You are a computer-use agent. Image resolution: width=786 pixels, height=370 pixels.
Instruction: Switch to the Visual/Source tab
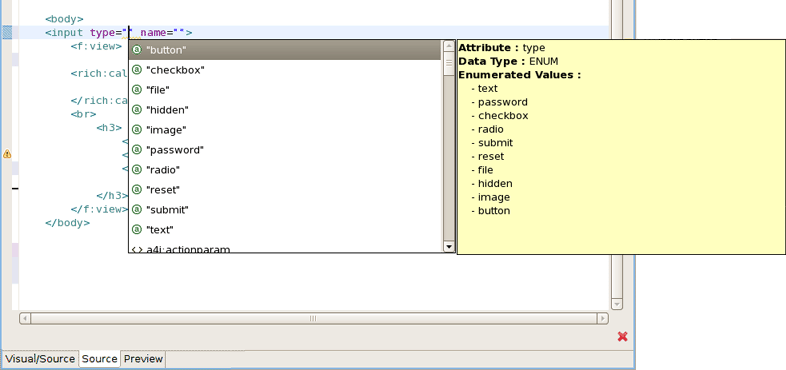40,359
